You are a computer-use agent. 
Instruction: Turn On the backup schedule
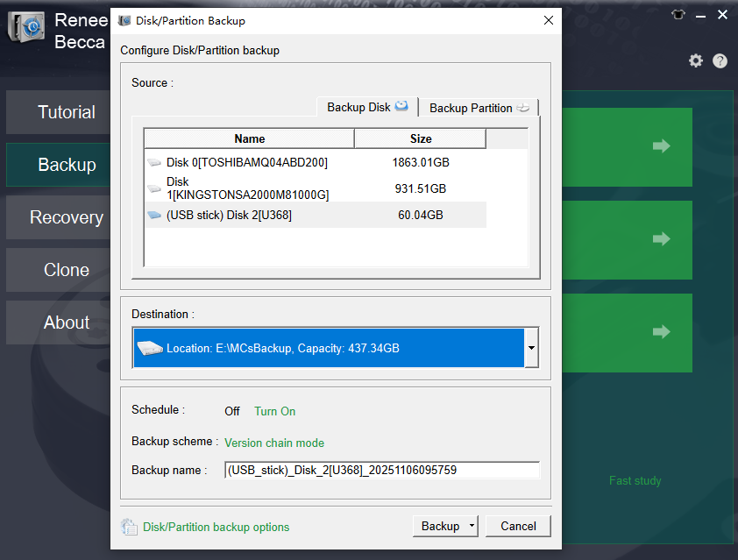(x=274, y=411)
